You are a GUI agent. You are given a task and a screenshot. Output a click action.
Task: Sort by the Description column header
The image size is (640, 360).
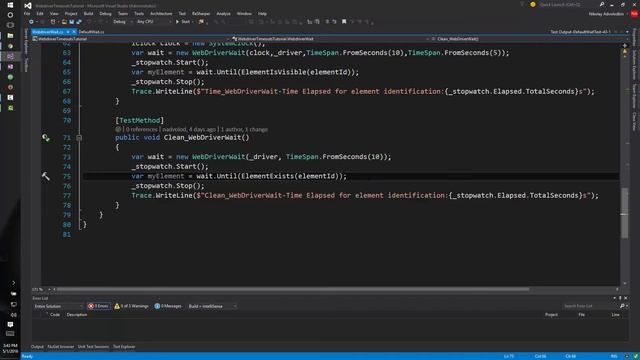tap(77, 315)
